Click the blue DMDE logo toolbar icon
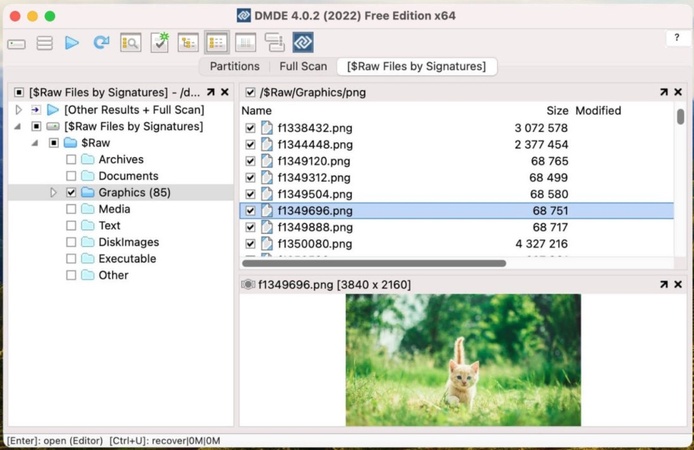The width and height of the screenshot is (694, 450). click(x=303, y=42)
